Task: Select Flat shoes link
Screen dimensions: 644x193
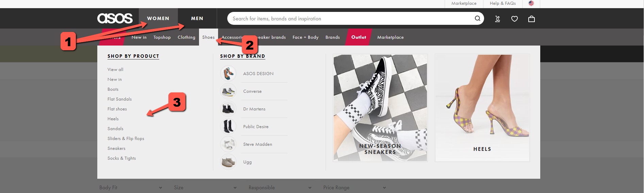Action: (117, 109)
